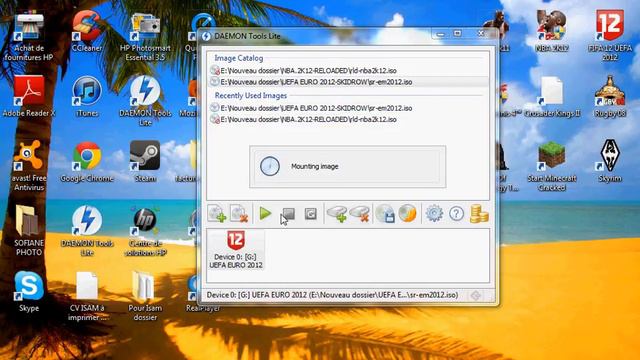Minimize the DAEMON Tools Lite window
640x360 pixels.
(x=440, y=34)
